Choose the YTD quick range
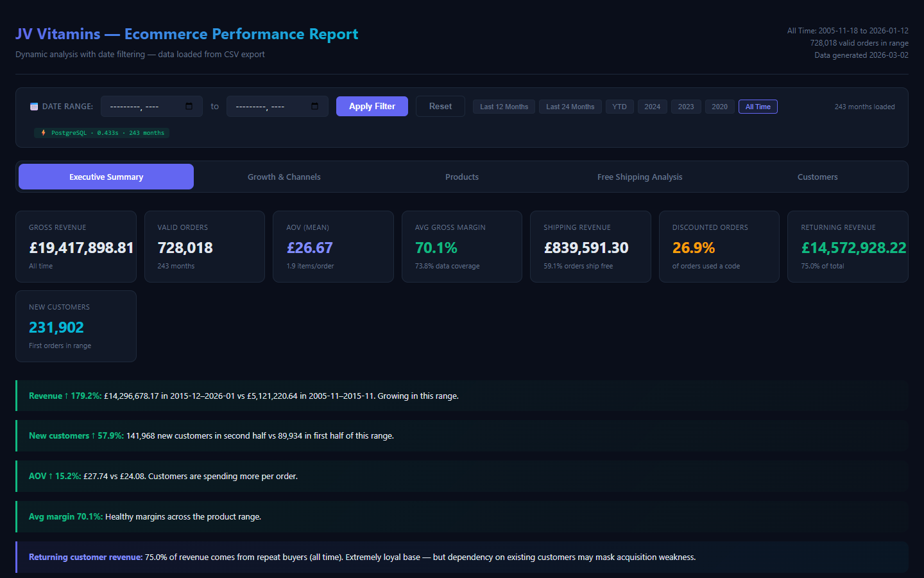 click(619, 107)
